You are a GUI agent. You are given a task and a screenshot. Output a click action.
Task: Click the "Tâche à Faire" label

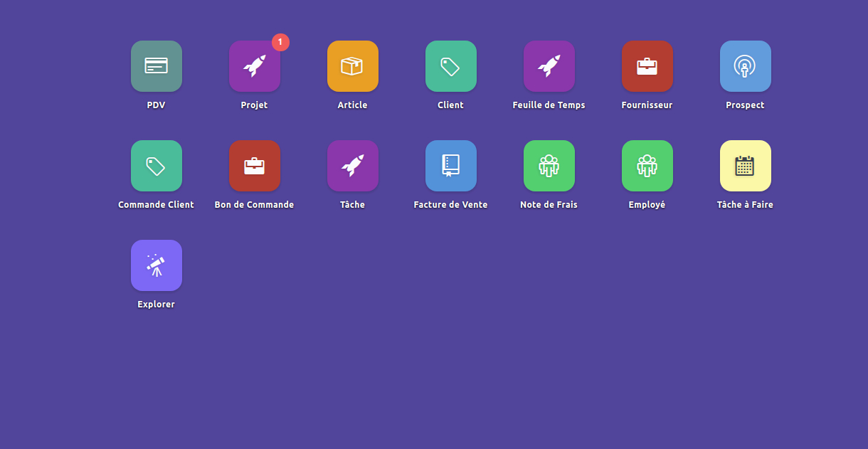(x=746, y=205)
